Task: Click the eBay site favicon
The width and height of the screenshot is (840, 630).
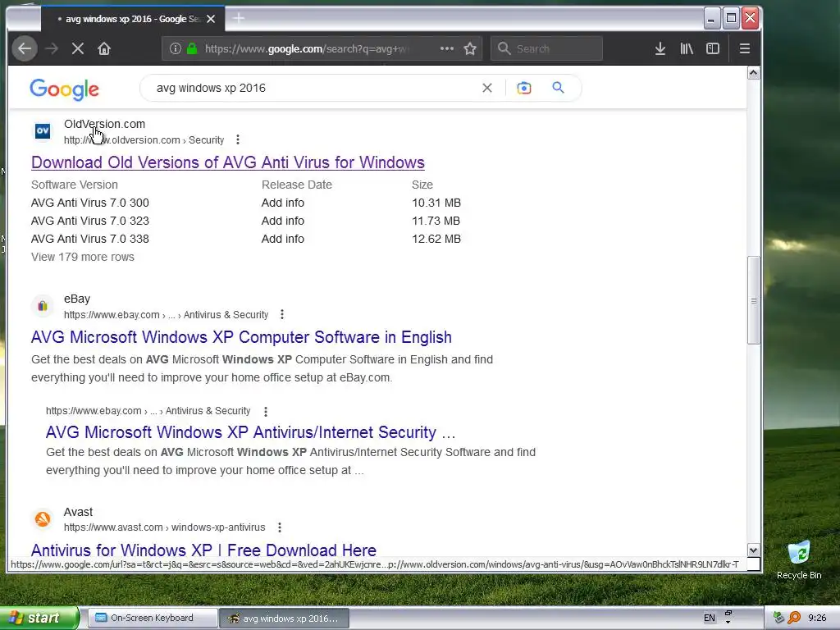Action: point(43,306)
